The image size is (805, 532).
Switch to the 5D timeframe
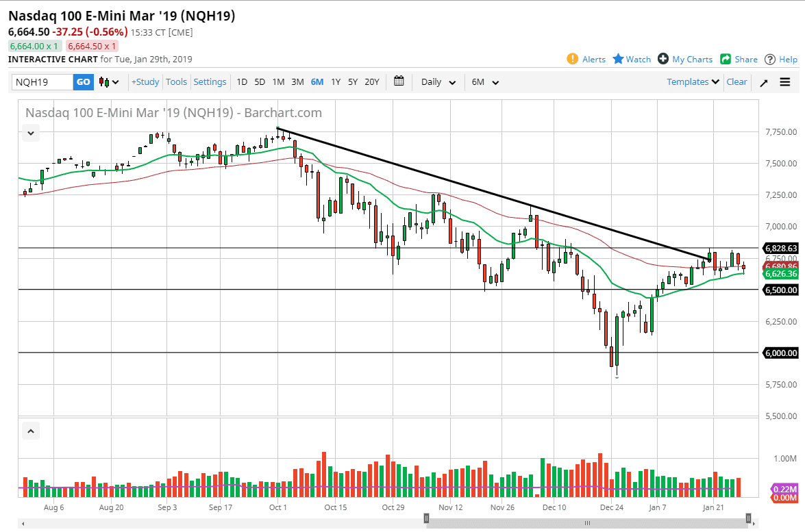click(x=260, y=81)
